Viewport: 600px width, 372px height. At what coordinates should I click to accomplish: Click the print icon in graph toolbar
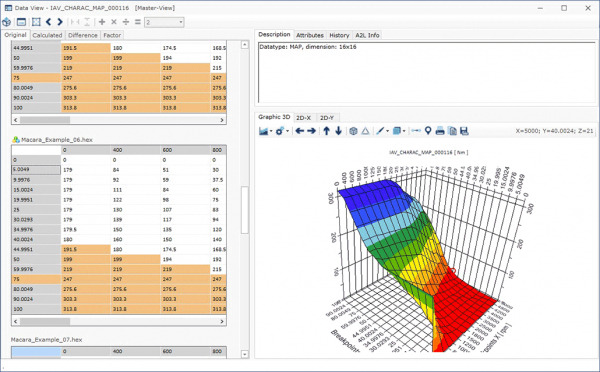(440, 131)
